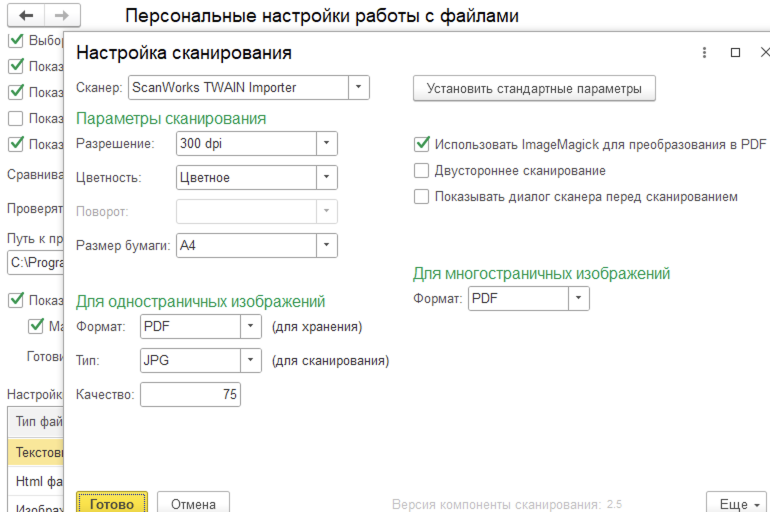Image resolution: width=770 pixels, height=512 pixels.
Task: Click the Тип фай column header in background
Action: (x=36, y=422)
